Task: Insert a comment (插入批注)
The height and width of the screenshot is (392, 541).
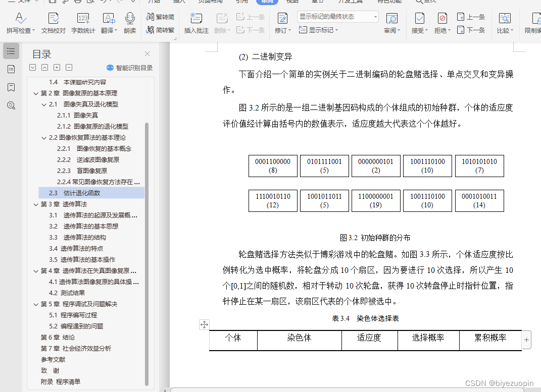Action: pyautogui.click(x=196, y=23)
